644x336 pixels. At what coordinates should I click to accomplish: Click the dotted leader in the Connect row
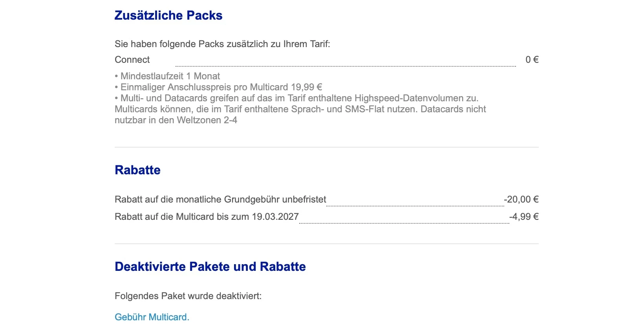coord(346,66)
